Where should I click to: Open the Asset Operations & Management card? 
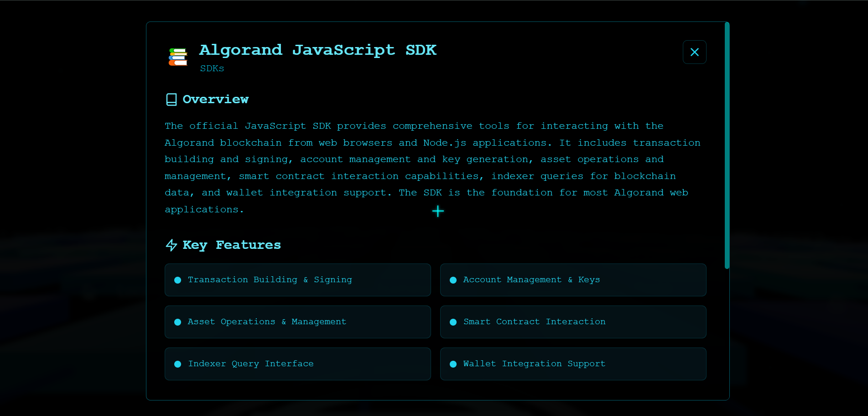298,322
